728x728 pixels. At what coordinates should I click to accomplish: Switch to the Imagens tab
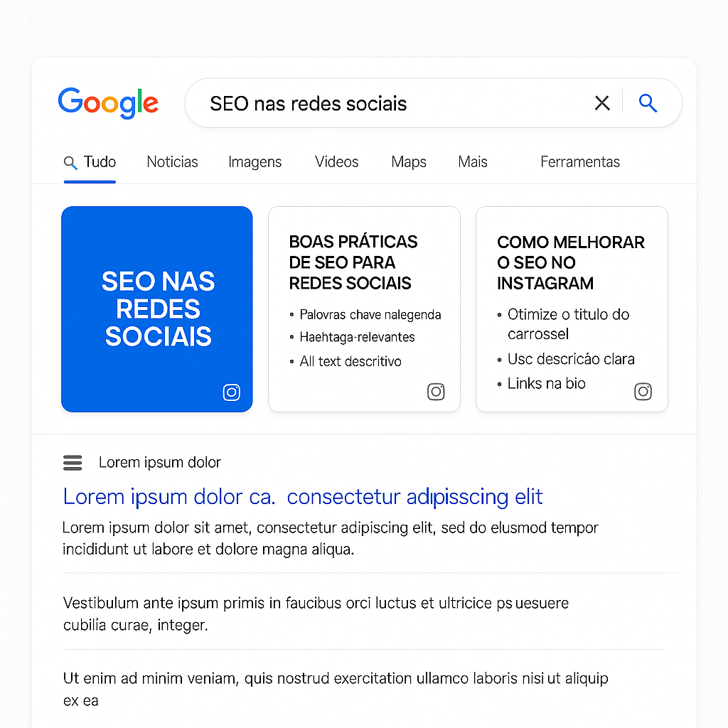[255, 162]
